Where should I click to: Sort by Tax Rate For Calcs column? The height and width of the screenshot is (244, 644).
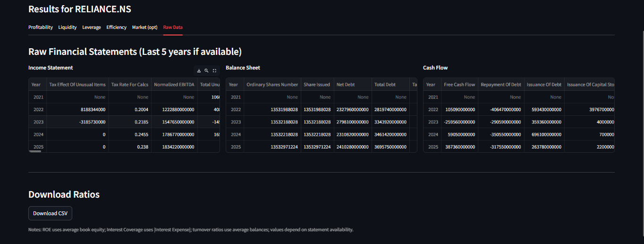(130, 85)
